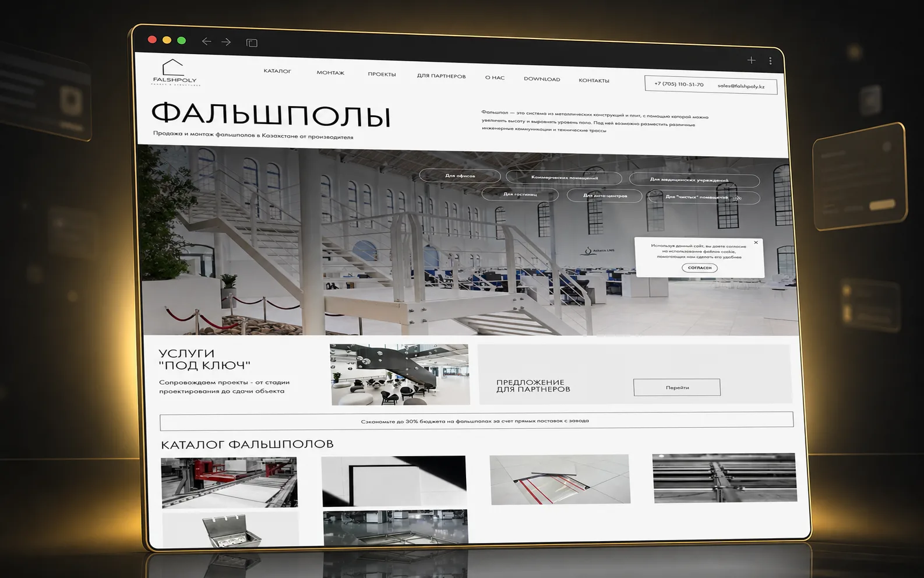924x578 pixels.
Task: Click the Перейти partner button
Action: point(677,387)
